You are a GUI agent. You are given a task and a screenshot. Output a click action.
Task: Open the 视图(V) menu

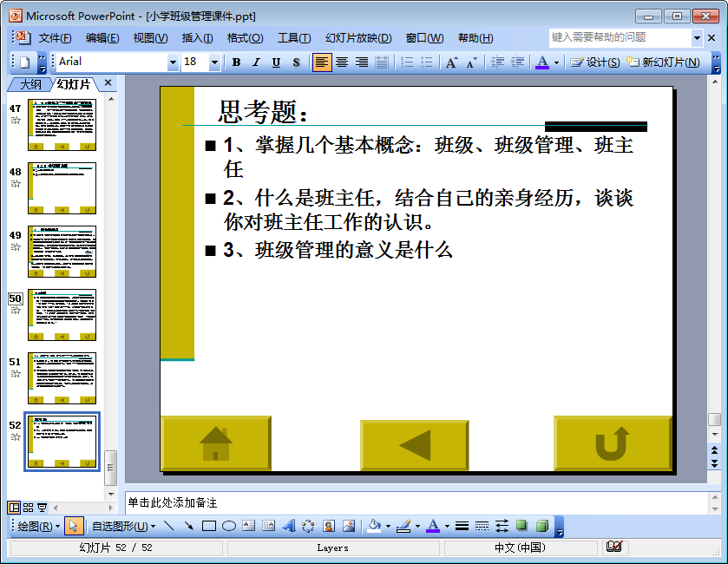[150, 38]
